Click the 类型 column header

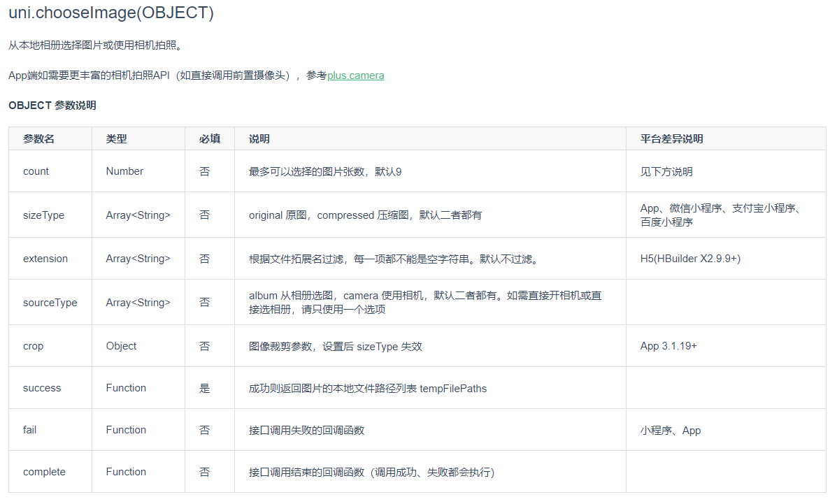pos(113,138)
